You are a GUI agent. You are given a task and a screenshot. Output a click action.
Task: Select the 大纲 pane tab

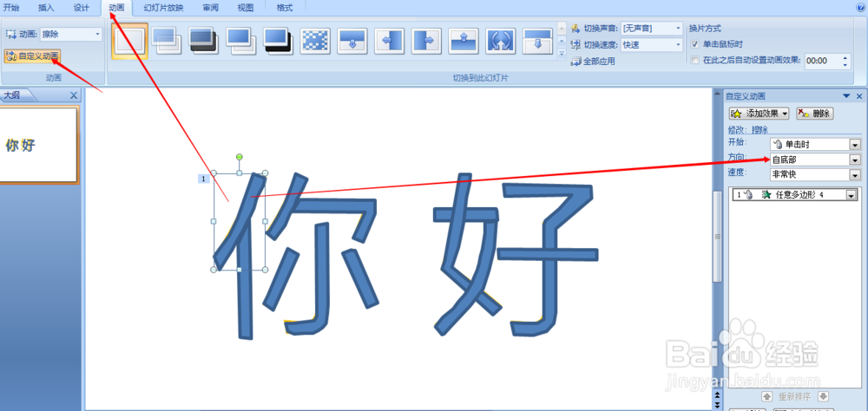point(13,95)
